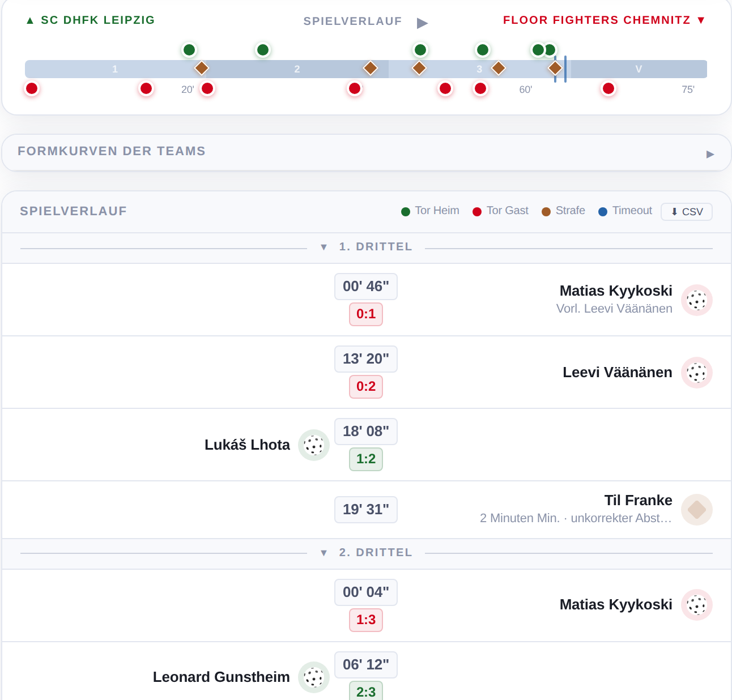Viewport: 732px width, 700px height.
Task: Click player name Til Franke
Action: (x=639, y=501)
